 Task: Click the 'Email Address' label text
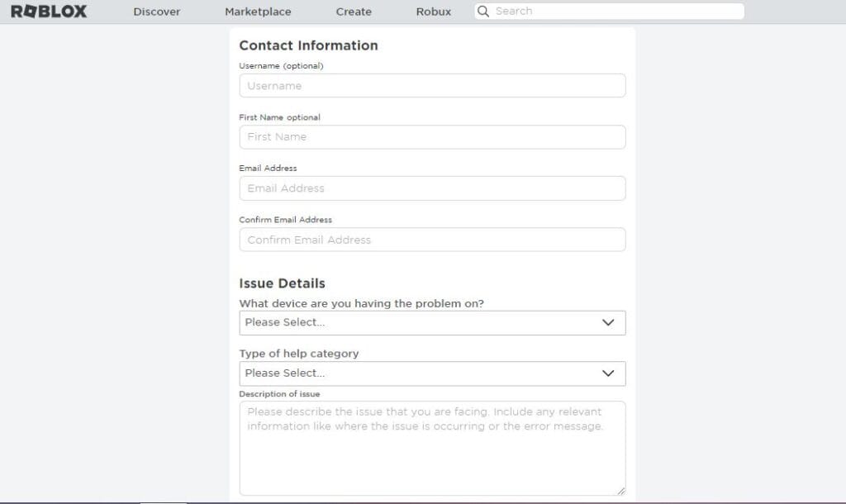coord(268,168)
